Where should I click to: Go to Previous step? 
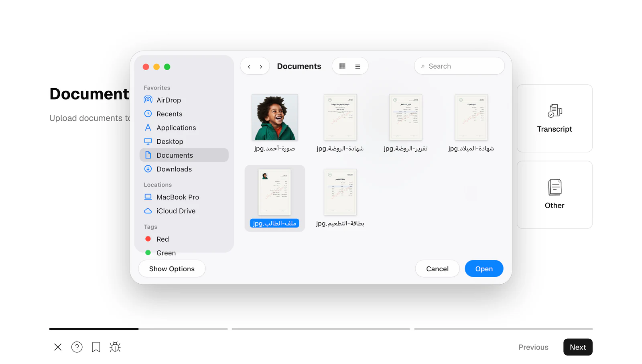point(533,348)
